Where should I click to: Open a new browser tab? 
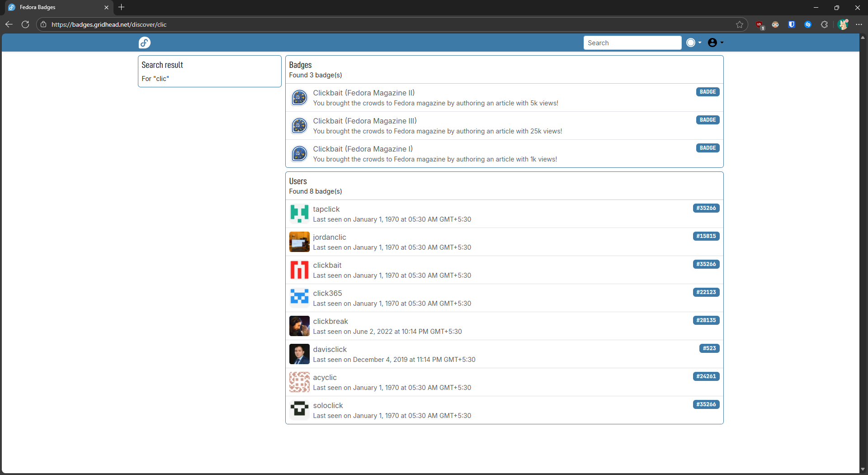pos(121,7)
